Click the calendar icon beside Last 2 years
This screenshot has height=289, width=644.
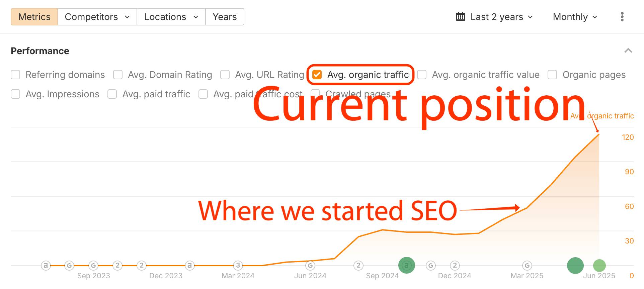pos(460,17)
